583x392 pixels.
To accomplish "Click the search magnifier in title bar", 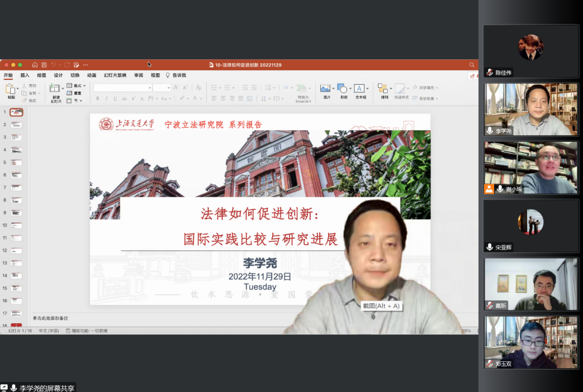I will [x=472, y=65].
